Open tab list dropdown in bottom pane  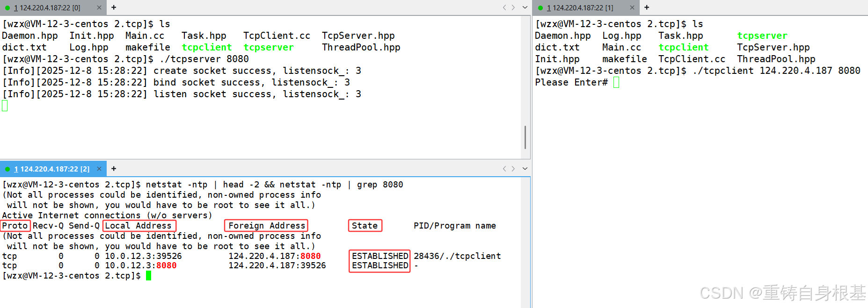coord(525,169)
